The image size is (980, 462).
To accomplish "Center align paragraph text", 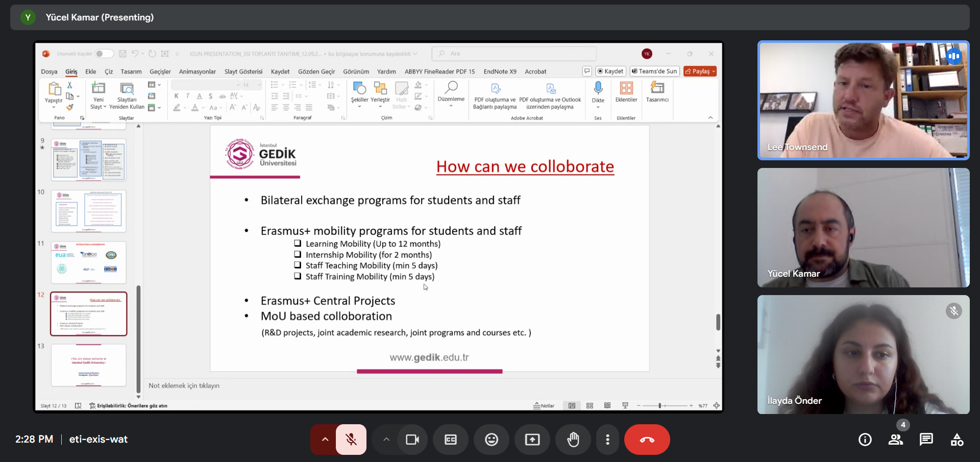I will 286,108.
